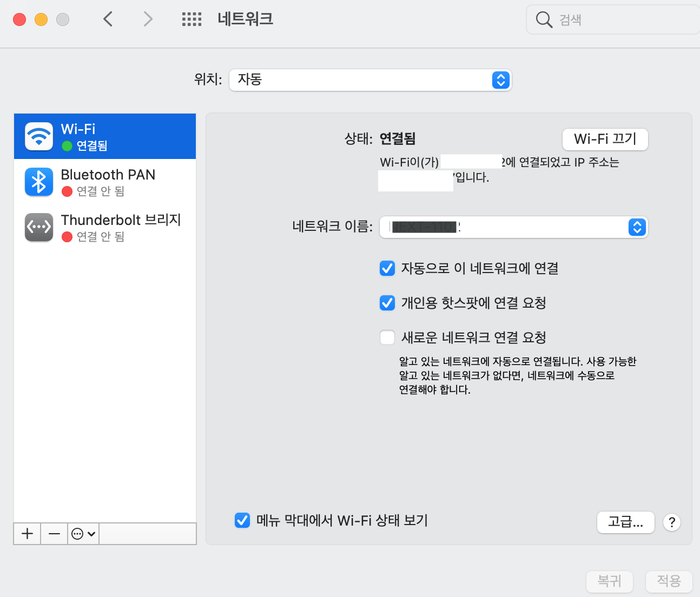Click the 연결됨 status text
Image resolution: width=700 pixels, height=597 pixels.
pyautogui.click(x=398, y=139)
